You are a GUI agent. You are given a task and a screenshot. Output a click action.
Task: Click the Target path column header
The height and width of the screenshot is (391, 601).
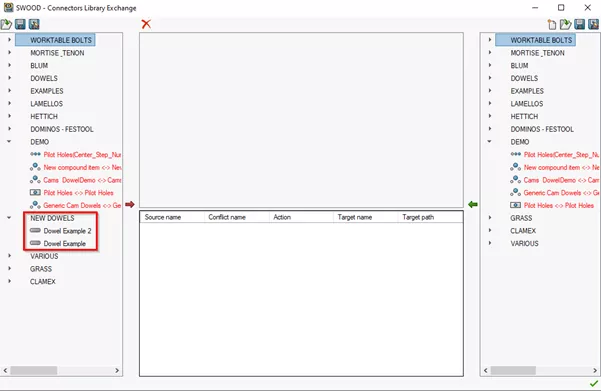pyautogui.click(x=430, y=217)
